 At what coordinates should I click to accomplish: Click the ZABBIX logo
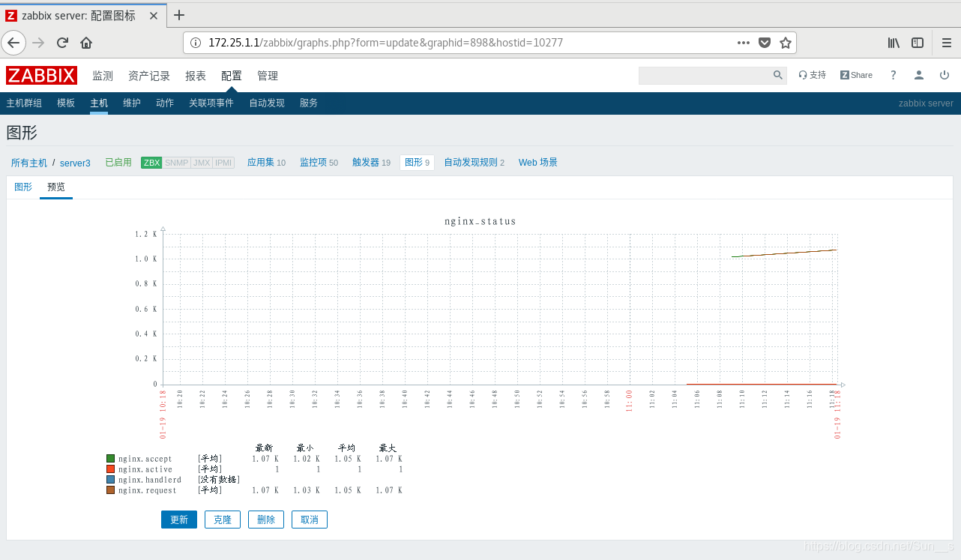tap(41, 75)
